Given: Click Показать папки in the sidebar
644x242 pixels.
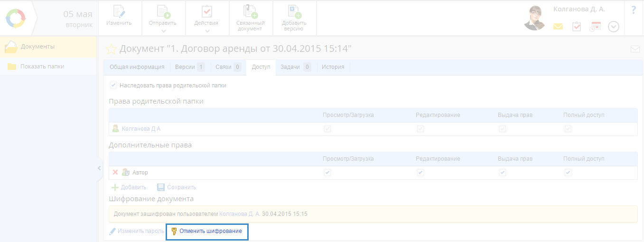Looking at the screenshot, I should 42,67.
